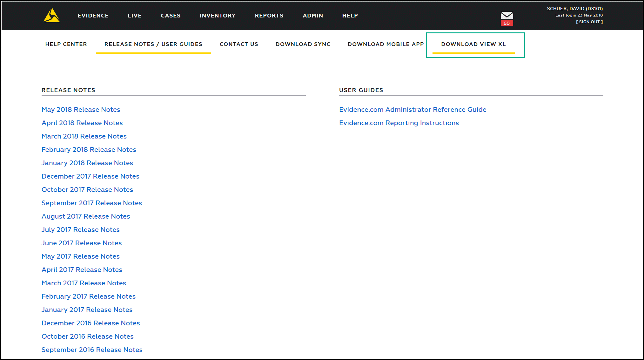
Task: Open the CASES menu
Action: (171, 15)
